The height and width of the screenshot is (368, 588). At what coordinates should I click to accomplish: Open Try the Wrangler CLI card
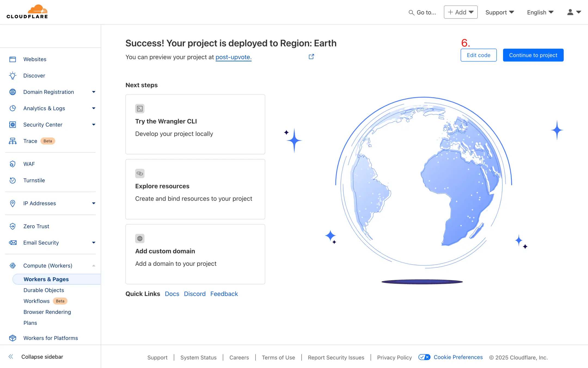point(195,124)
